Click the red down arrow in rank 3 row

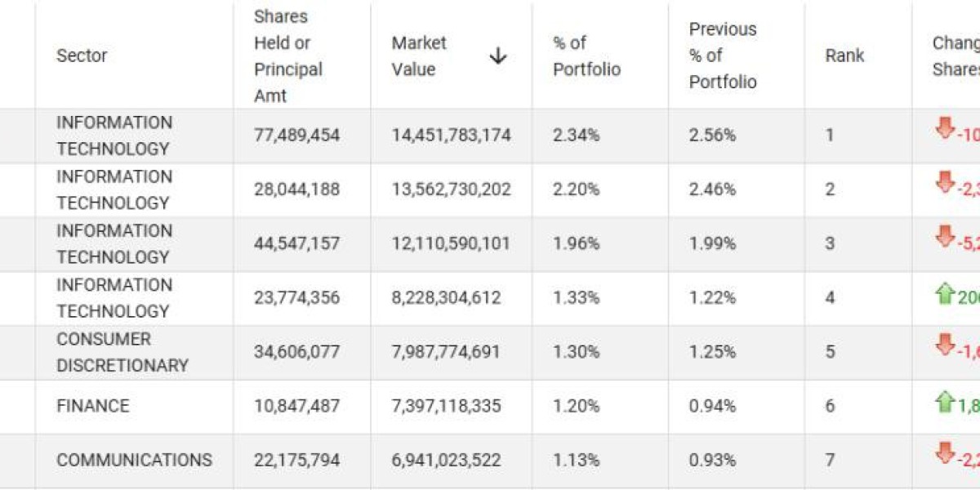tap(945, 236)
